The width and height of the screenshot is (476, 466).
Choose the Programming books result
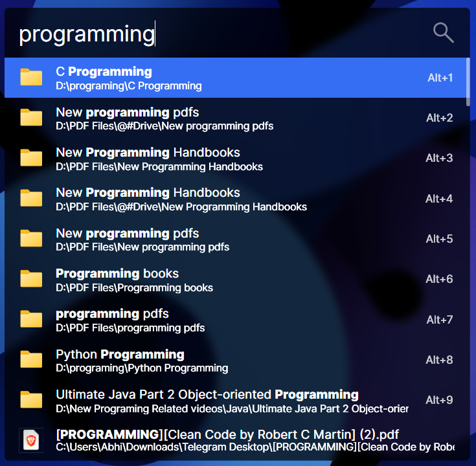coord(235,280)
